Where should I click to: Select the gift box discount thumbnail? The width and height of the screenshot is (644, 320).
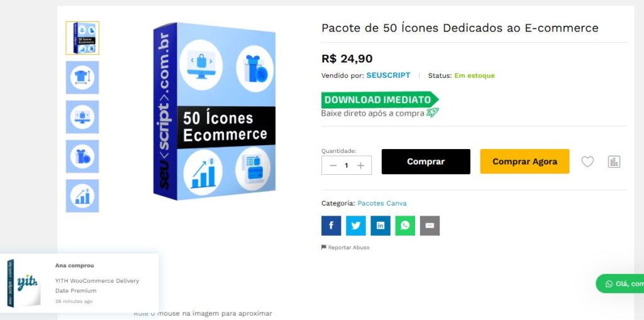[x=82, y=156]
